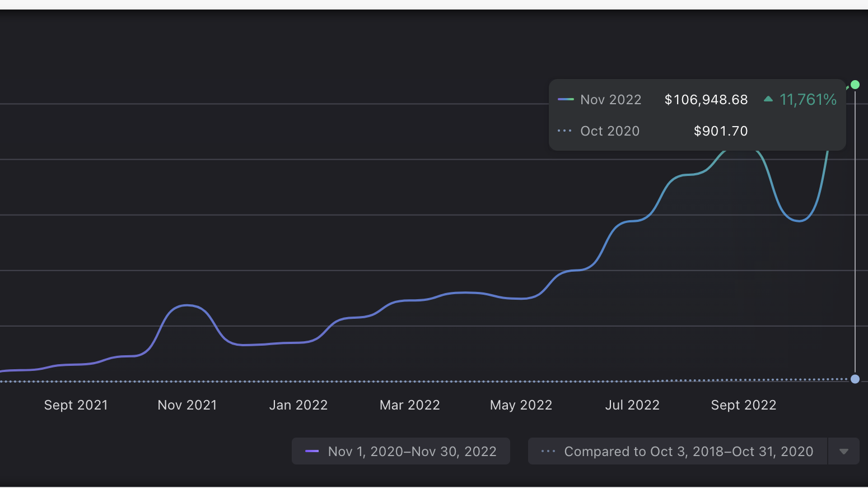Screen dimensions: 868x488
Task: Toggle the Compared to Oct 3, 2018 series
Action: tap(688, 452)
